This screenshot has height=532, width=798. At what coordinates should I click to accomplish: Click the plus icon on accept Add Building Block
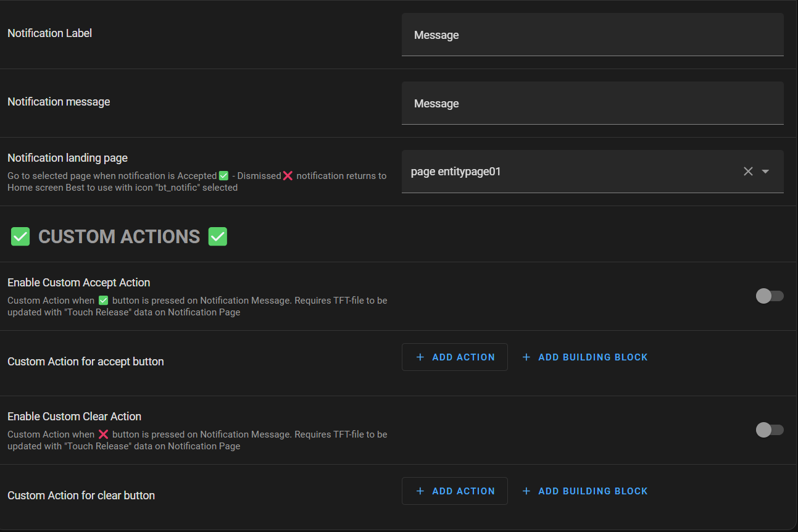(526, 357)
